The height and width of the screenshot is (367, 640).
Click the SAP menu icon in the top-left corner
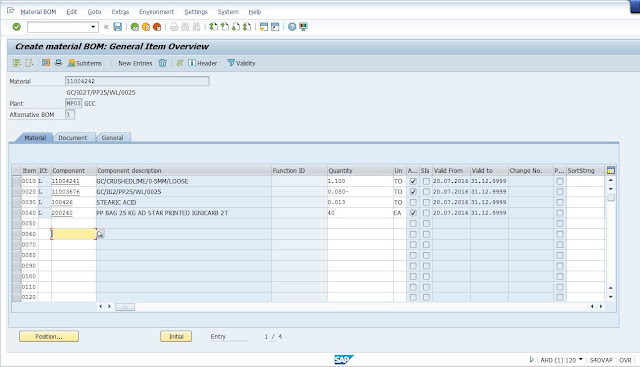[11, 11]
